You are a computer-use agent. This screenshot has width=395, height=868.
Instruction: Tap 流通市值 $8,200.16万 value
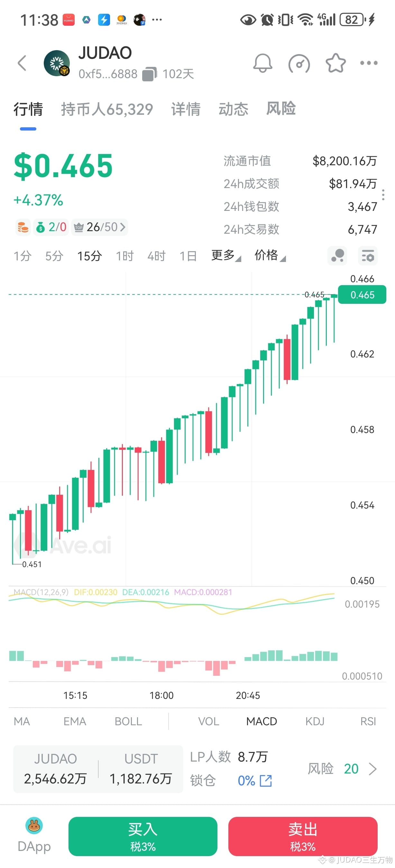[x=345, y=161]
